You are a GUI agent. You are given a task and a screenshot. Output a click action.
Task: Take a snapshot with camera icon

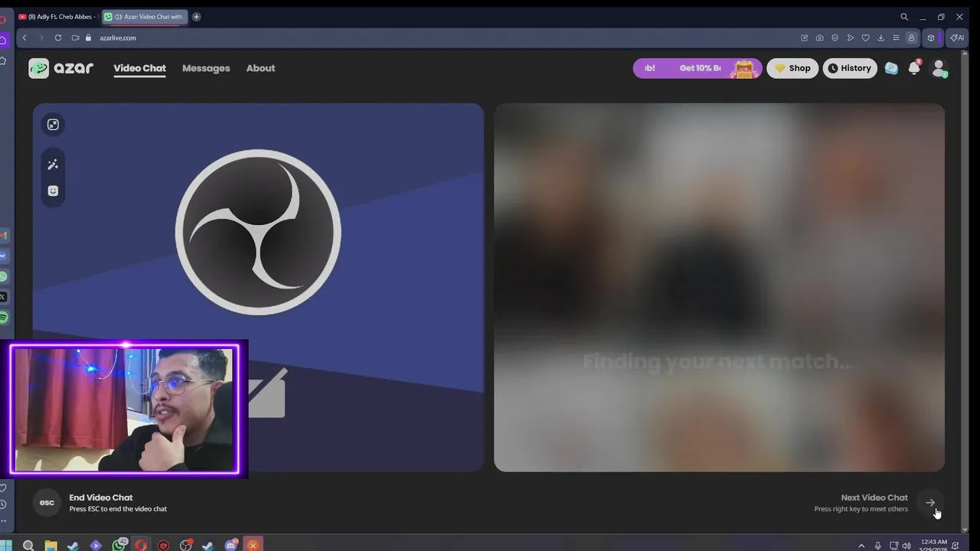[x=819, y=37]
